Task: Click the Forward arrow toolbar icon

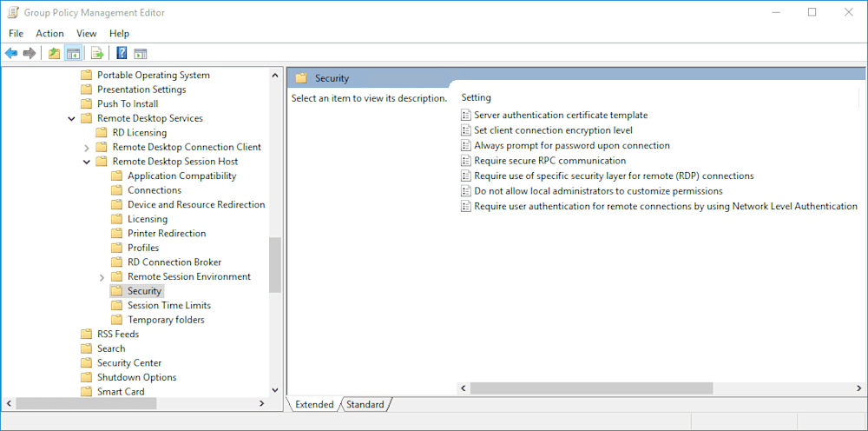Action: [x=30, y=53]
